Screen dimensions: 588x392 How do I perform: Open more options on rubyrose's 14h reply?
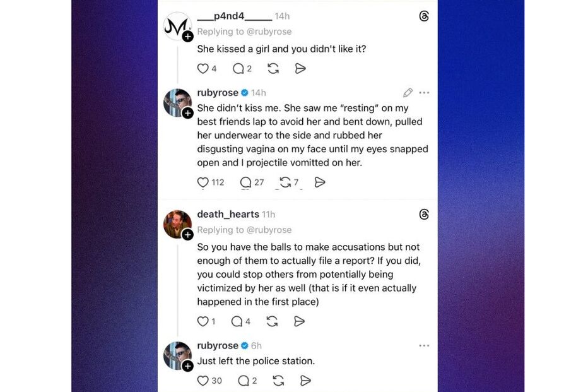pos(424,93)
